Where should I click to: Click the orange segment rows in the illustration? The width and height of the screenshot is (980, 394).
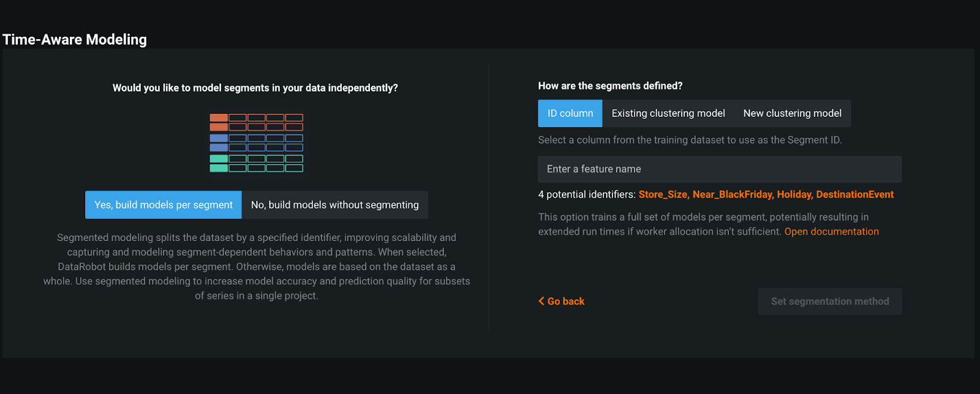pyautogui.click(x=257, y=122)
